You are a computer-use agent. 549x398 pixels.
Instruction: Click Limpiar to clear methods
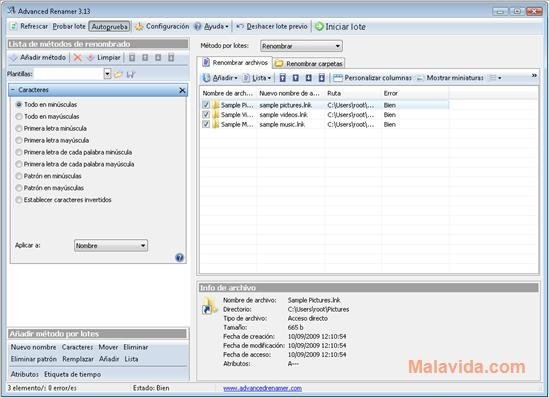(104, 57)
